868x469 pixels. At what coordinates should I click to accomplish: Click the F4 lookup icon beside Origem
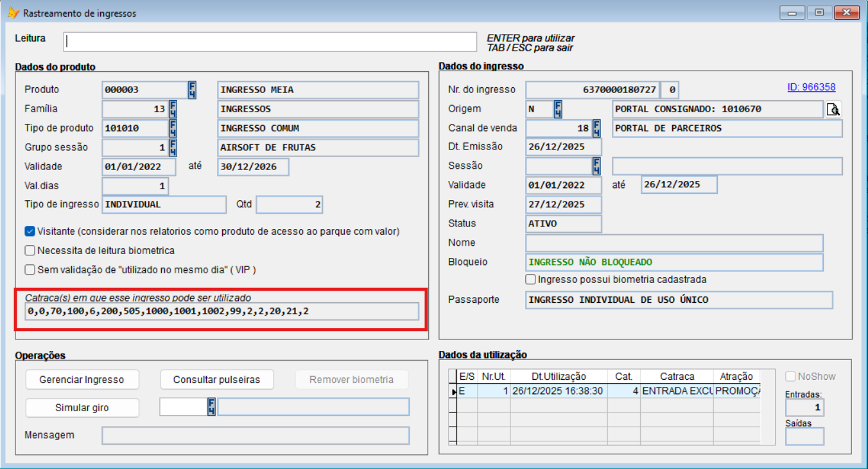pos(558,109)
